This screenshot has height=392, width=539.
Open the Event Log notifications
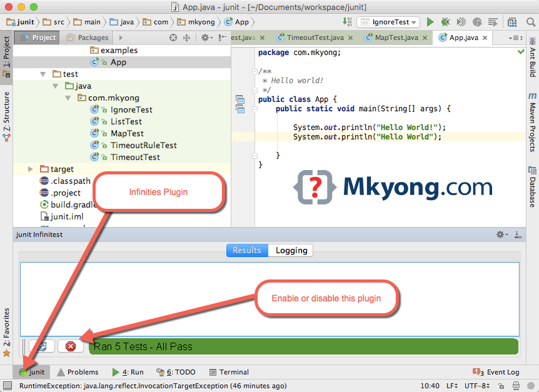pyautogui.click(x=496, y=372)
